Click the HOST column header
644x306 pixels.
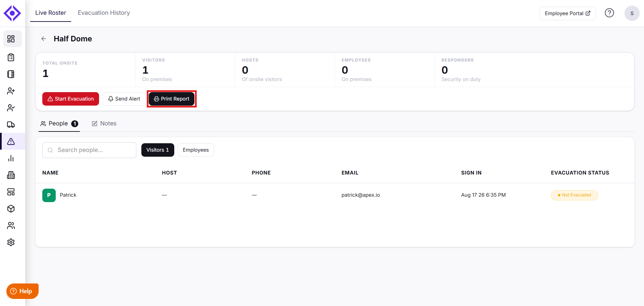click(x=169, y=173)
